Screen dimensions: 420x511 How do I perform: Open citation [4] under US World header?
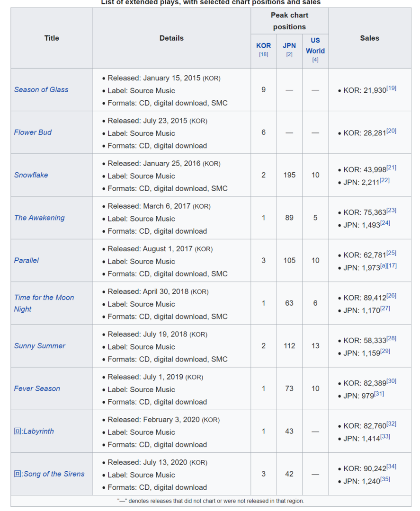(x=315, y=60)
